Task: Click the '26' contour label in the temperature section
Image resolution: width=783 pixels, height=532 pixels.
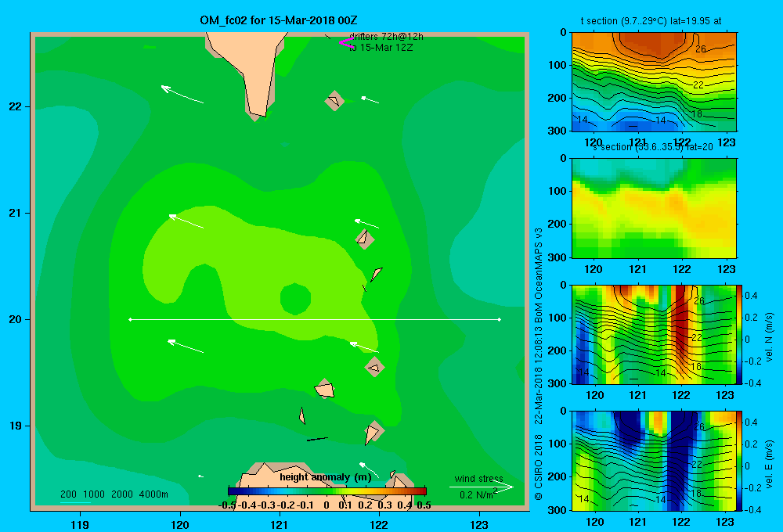Action: pyautogui.click(x=701, y=49)
